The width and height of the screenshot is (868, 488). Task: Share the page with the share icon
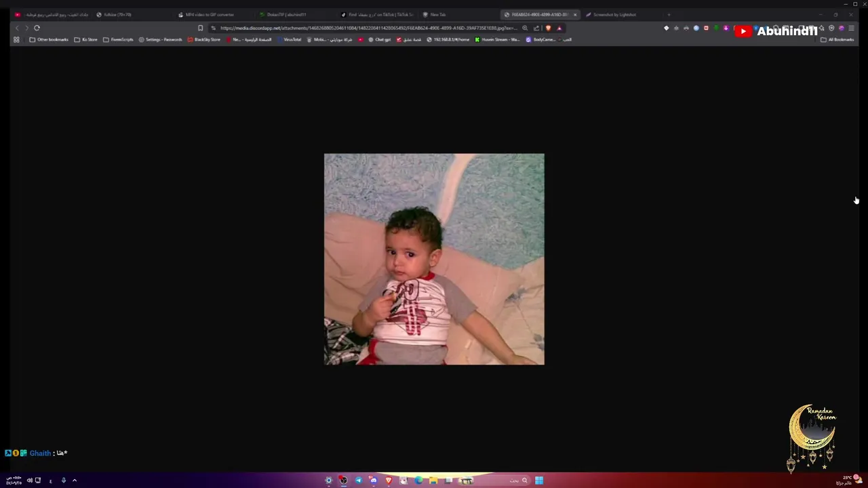(x=536, y=28)
